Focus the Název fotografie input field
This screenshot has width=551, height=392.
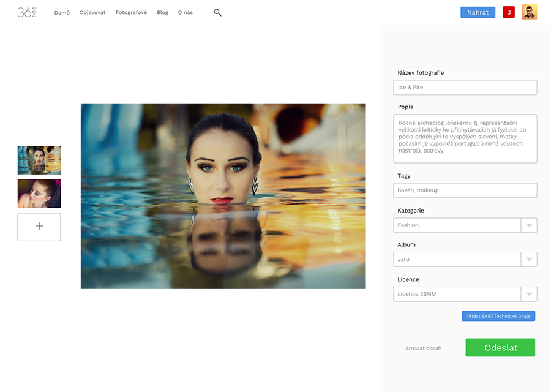coord(465,88)
